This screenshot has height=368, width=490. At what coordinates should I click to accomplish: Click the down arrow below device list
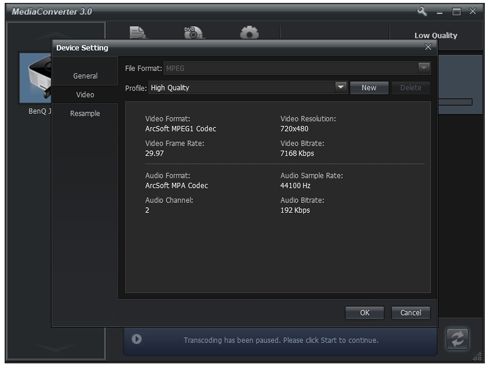click(x=55, y=349)
